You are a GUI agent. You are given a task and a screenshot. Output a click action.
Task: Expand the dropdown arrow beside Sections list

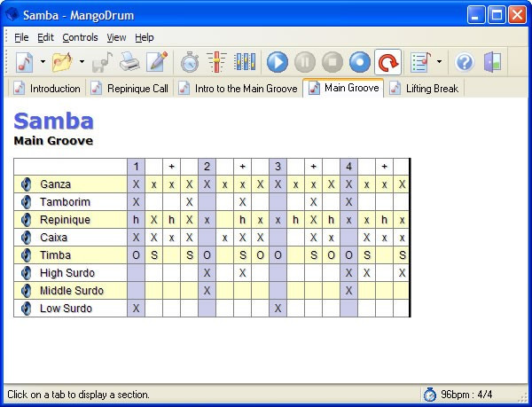pyautogui.click(x=440, y=62)
